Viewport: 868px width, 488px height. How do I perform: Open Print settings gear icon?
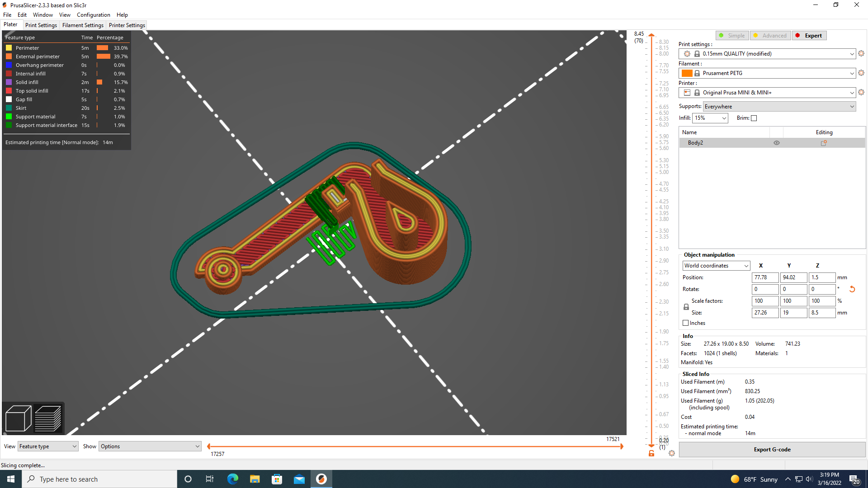(861, 53)
